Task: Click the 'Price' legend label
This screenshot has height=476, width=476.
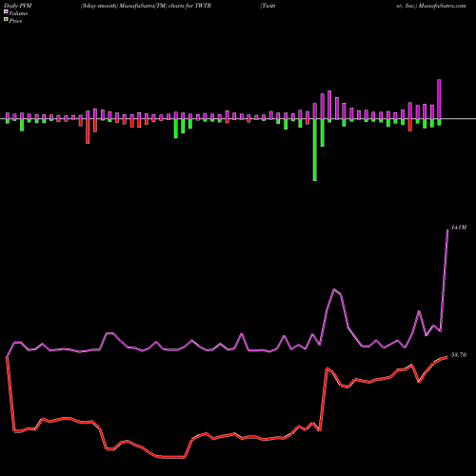Action: (x=15, y=21)
